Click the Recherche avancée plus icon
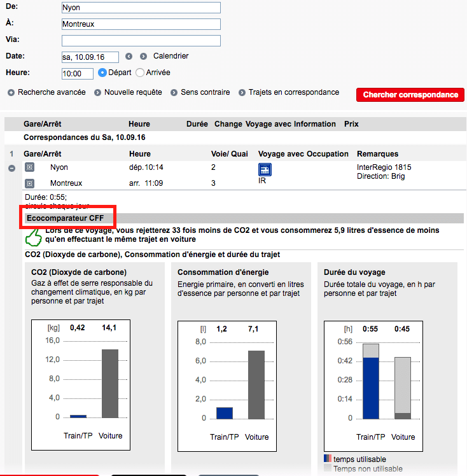 [x=11, y=92]
